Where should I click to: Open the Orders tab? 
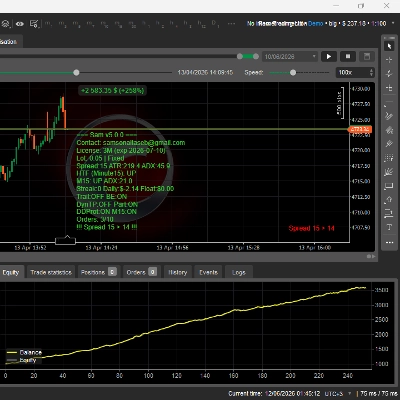142,272
